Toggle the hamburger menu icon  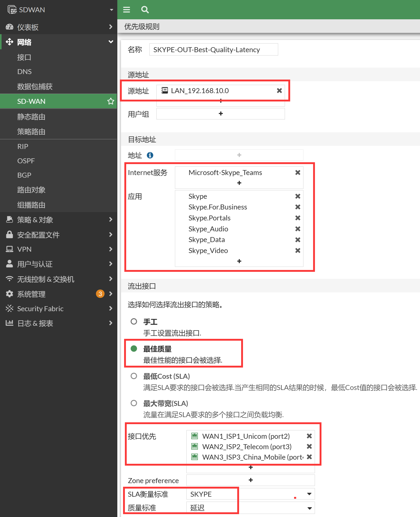(126, 10)
